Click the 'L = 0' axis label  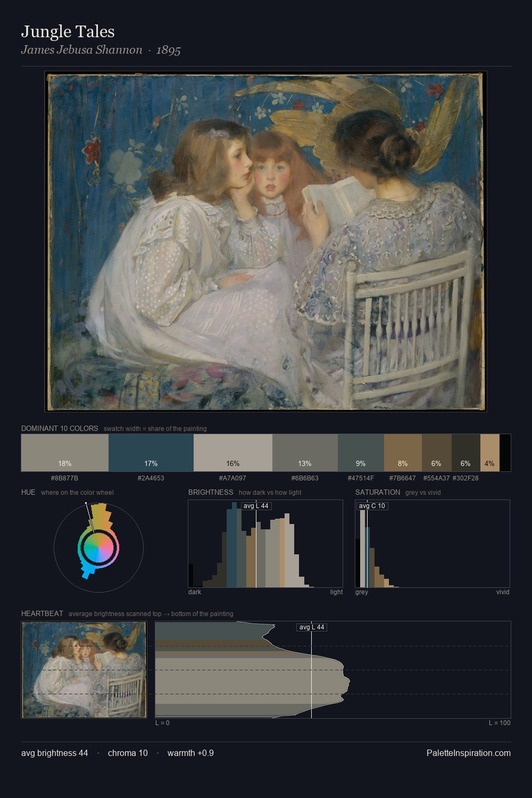pyautogui.click(x=162, y=723)
